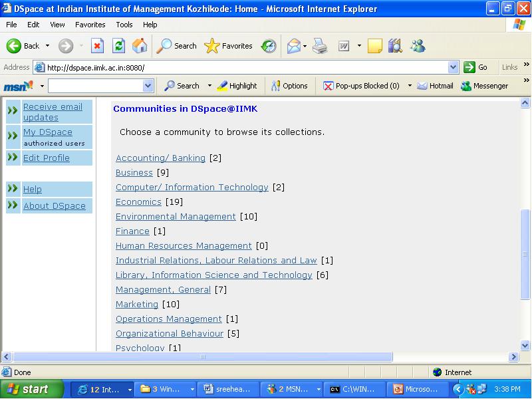Screen dimensions: 532x399
Task: Open the sreehea... Word document taskbar item
Action: tap(228, 389)
